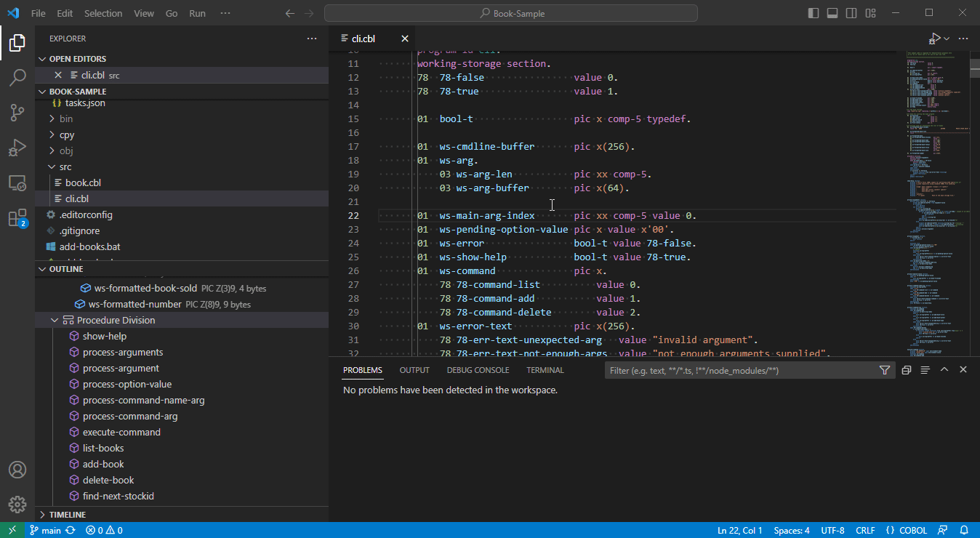Switch to the Output panel tab

pyautogui.click(x=414, y=370)
